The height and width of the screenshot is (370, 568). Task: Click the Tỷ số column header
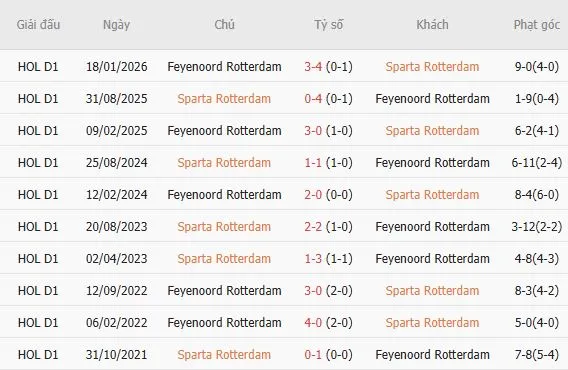click(x=329, y=25)
